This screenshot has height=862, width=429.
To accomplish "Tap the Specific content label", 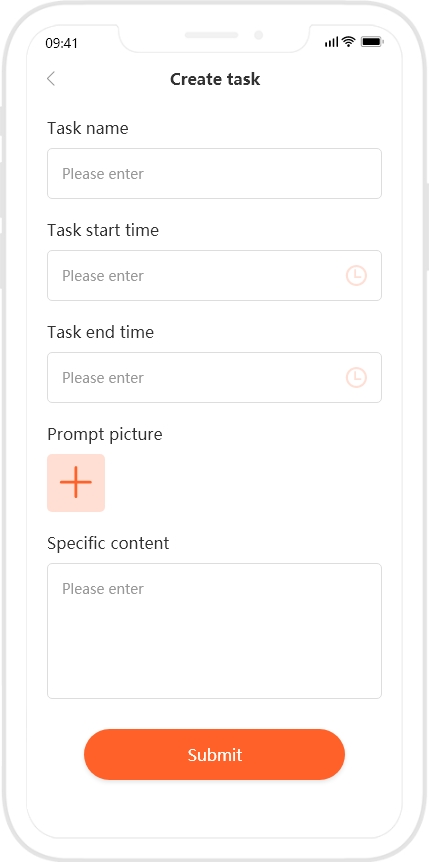I will 108,543.
